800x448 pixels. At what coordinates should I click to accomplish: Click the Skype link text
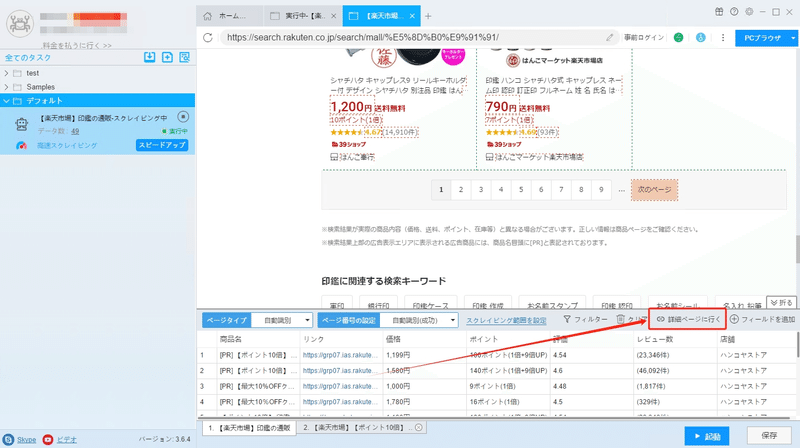(27, 440)
